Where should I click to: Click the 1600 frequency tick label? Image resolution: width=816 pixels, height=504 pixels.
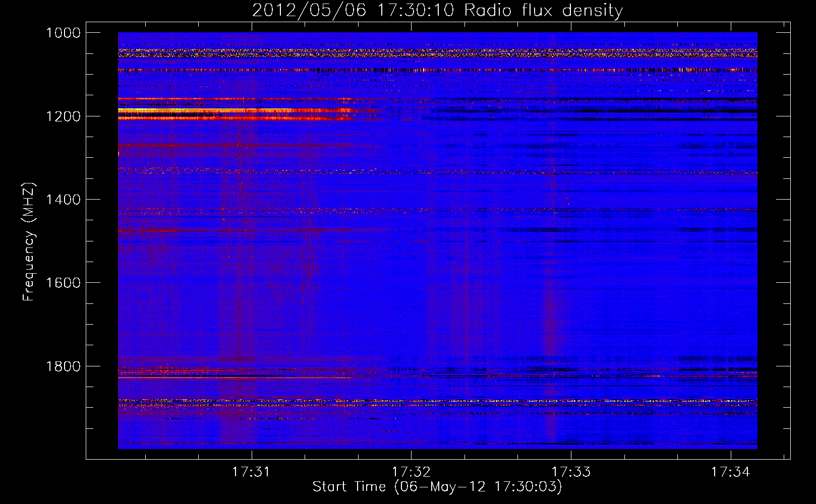coord(63,283)
